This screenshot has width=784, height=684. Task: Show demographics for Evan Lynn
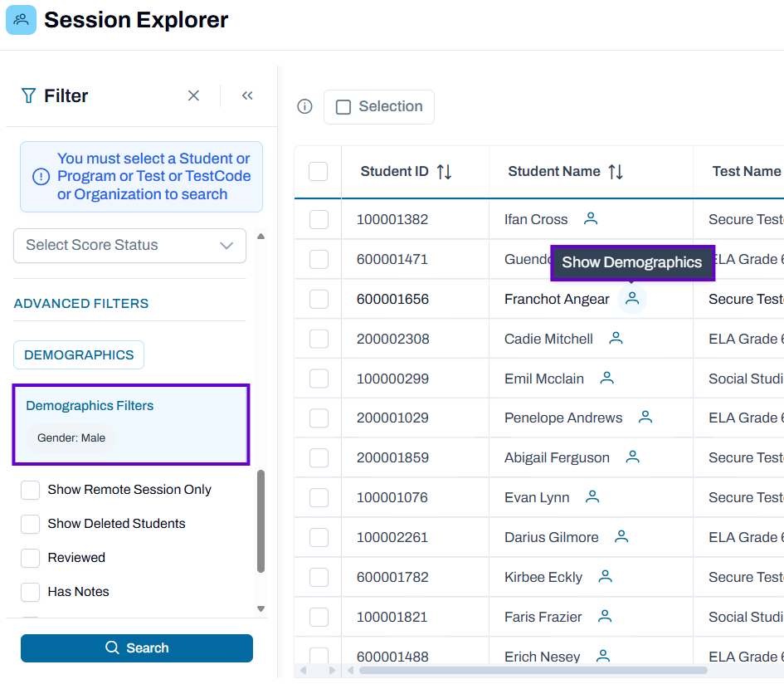coord(592,496)
